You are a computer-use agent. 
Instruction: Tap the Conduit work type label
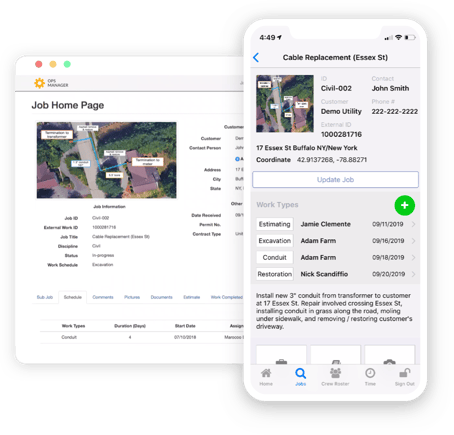coord(274,257)
